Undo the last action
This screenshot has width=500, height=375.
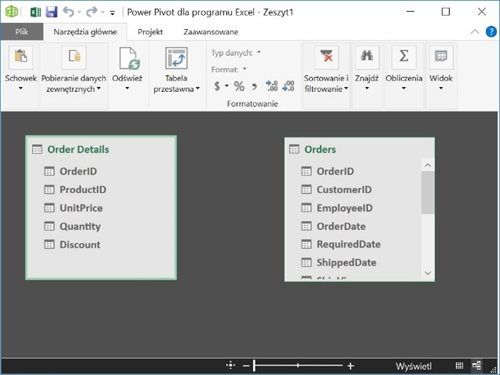tap(68, 12)
